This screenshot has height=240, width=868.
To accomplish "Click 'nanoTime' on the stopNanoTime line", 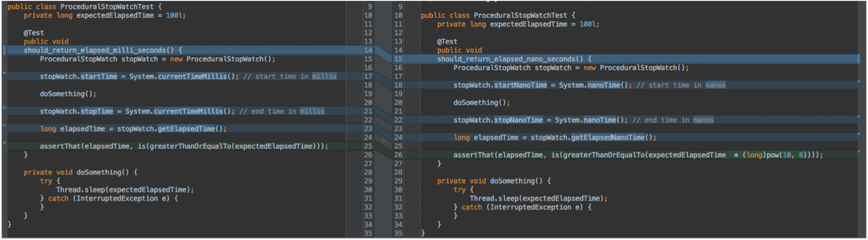I will point(599,120).
